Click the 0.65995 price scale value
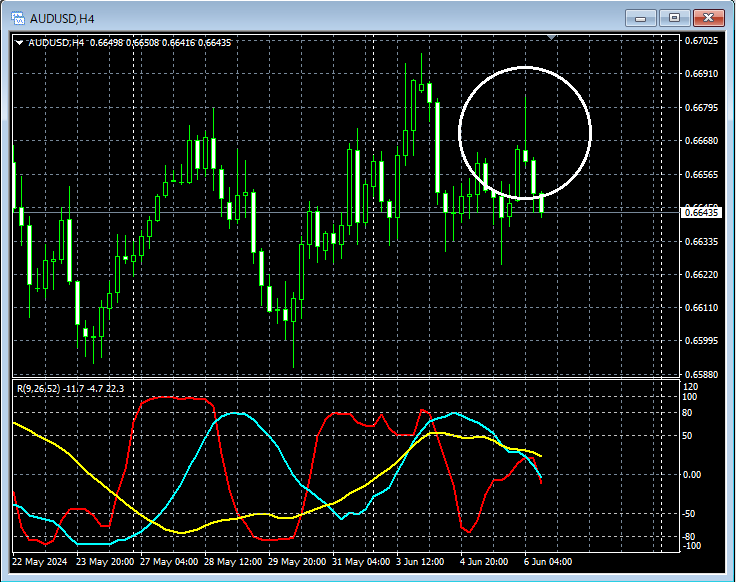This screenshot has width=737, height=582. point(701,341)
